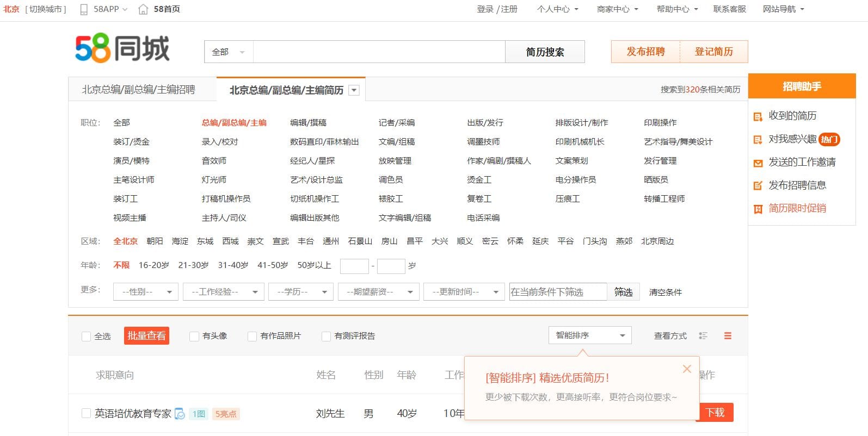Filter area by 朝阳
868x436 pixels.
tap(155, 241)
